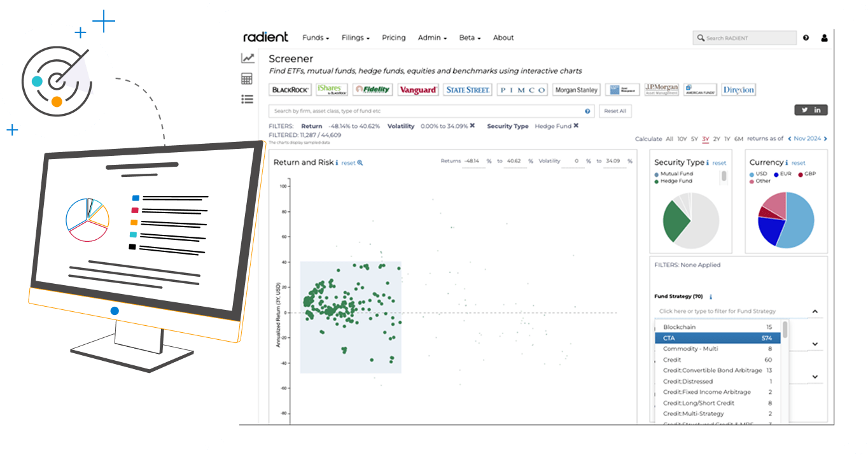Screen dimensions: 868x455
Task: Expand the Funds dropdown menu
Action: pyautogui.click(x=316, y=38)
